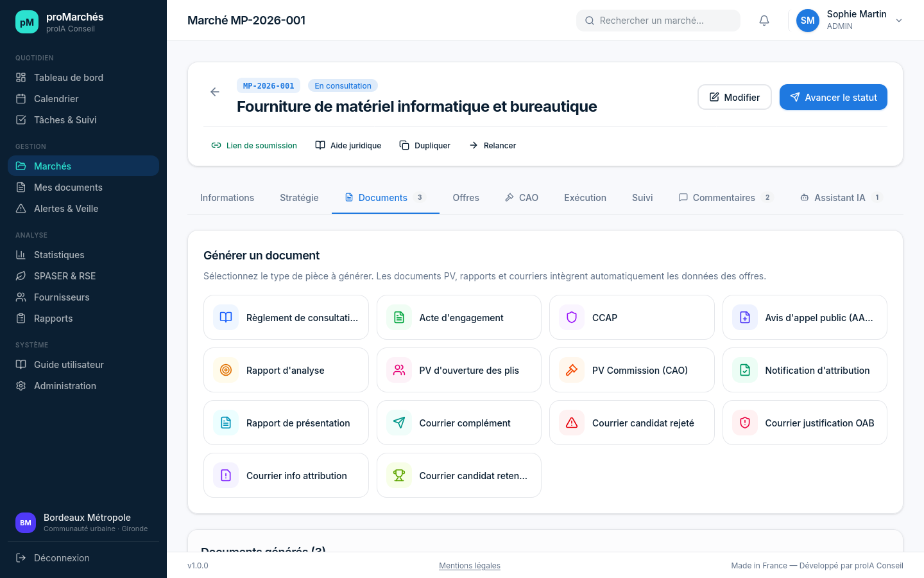
Task: Generate a Courrier candidat rejeté
Action: pyautogui.click(x=631, y=423)
